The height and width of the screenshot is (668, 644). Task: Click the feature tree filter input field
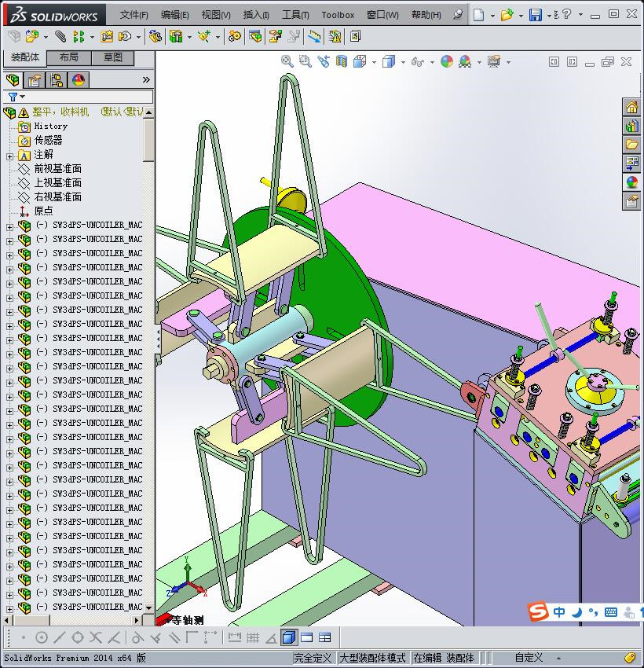(86, 97)
